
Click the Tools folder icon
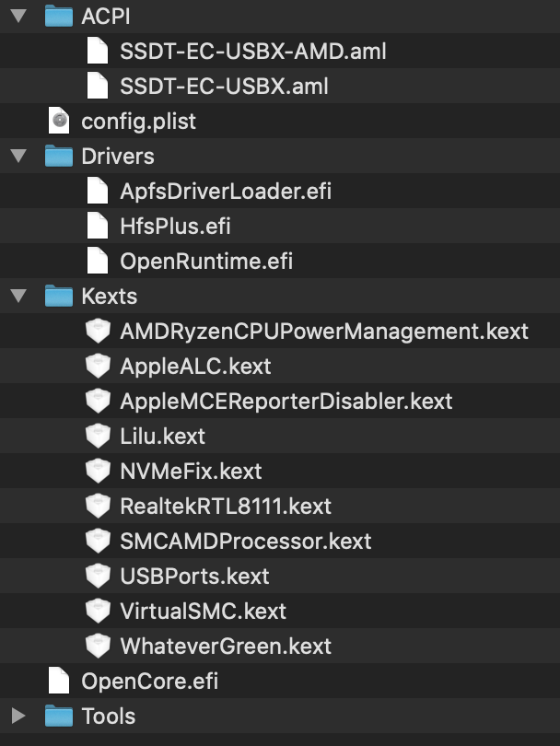[59, 717]
